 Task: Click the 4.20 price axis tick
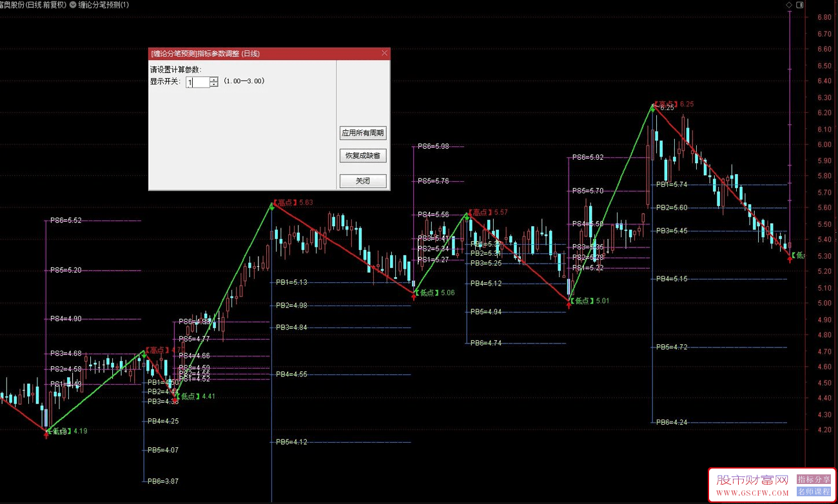click(x=824, y=430)
